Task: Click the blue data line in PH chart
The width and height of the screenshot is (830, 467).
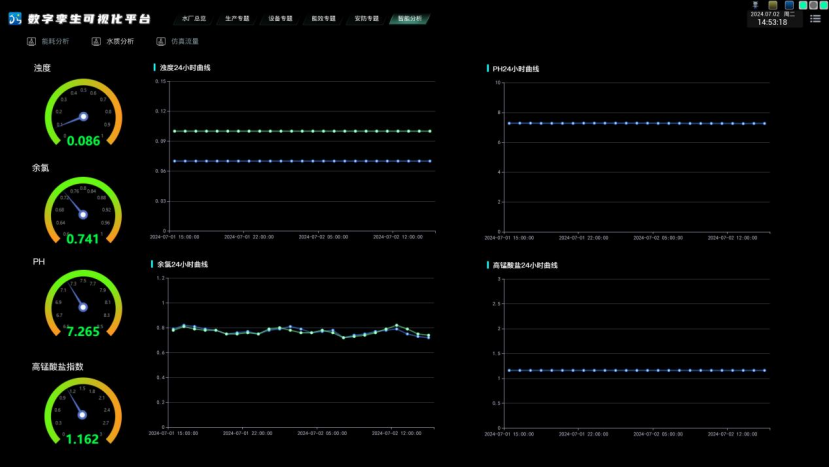Action: click(637, 123)
